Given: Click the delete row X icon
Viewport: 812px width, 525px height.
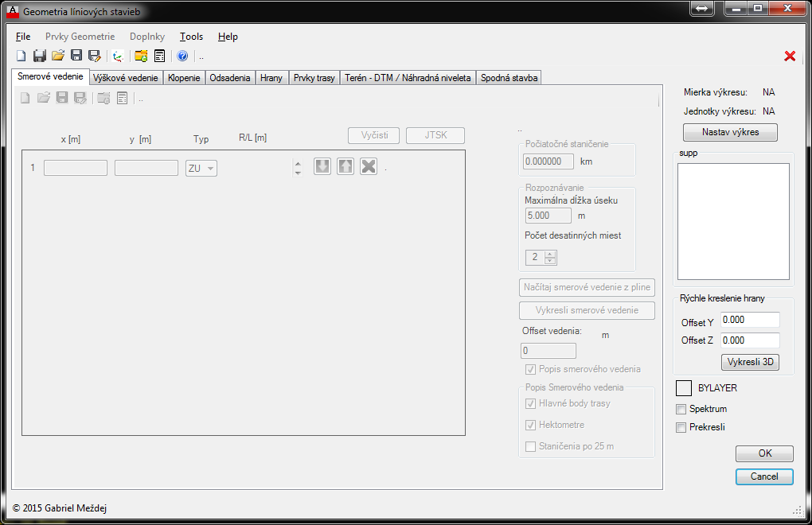Looking at the screenshot, I should (368, 167).
